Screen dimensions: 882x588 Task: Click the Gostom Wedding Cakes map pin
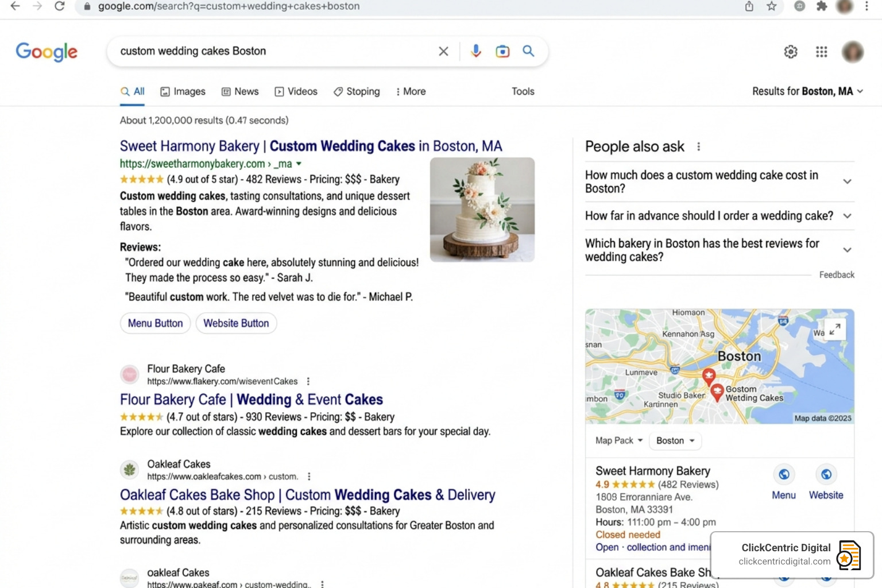717,392
